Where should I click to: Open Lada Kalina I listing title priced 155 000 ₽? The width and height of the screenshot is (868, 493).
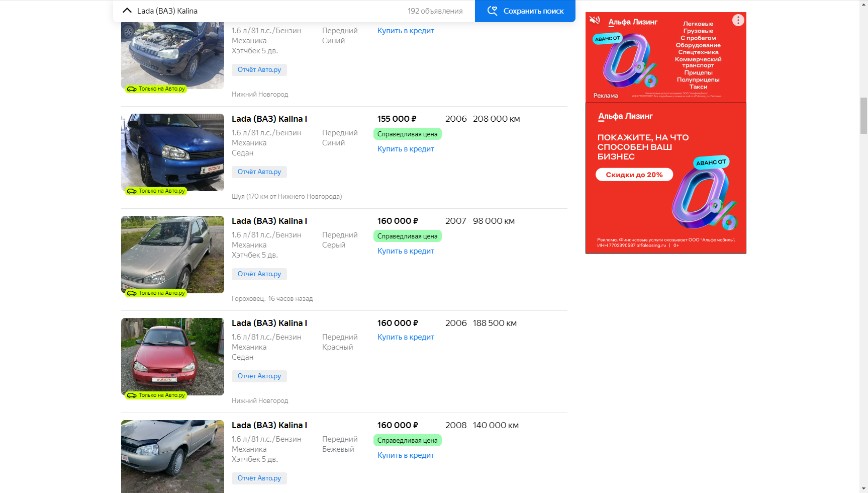[x=269, y=119]
